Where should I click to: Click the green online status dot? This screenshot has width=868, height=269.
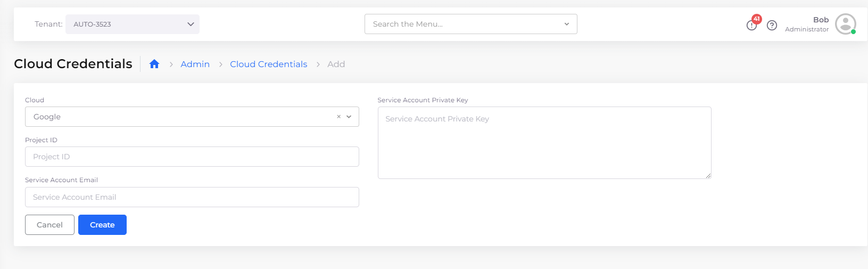(853, 32)
